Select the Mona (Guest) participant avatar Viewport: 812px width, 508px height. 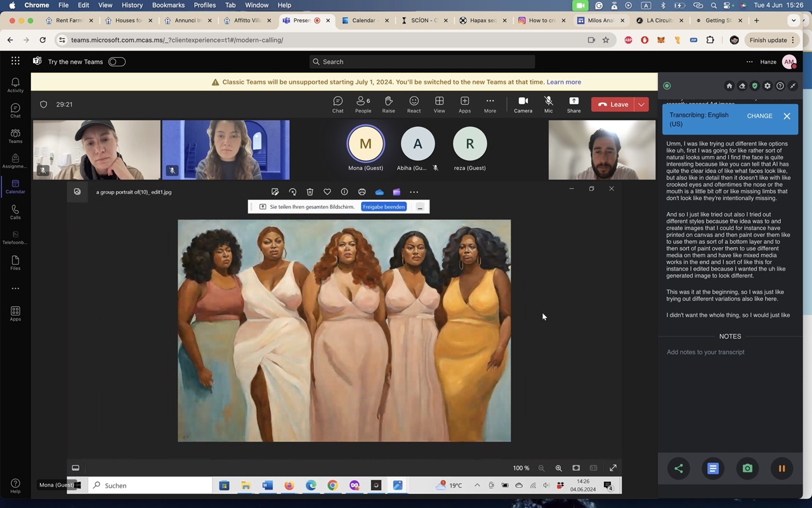pos(365,144)
